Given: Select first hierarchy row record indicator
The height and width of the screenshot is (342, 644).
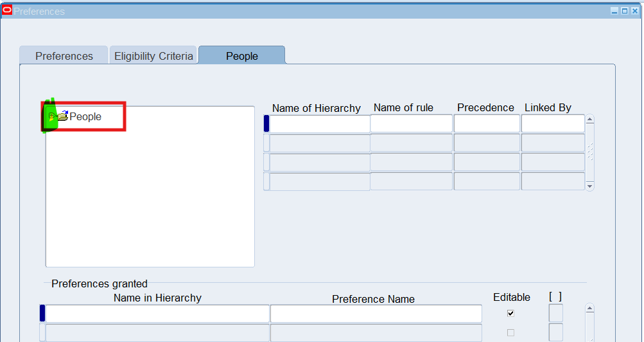Looking at the screenshot, I should click(266, 123).
